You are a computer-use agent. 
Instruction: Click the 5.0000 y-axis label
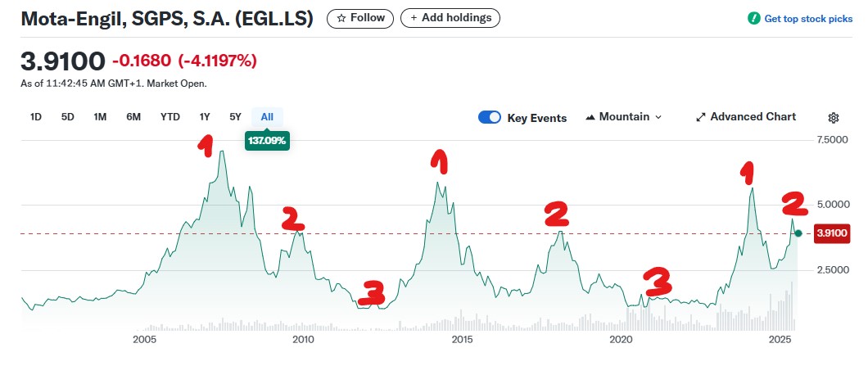[x=833, y=205]
